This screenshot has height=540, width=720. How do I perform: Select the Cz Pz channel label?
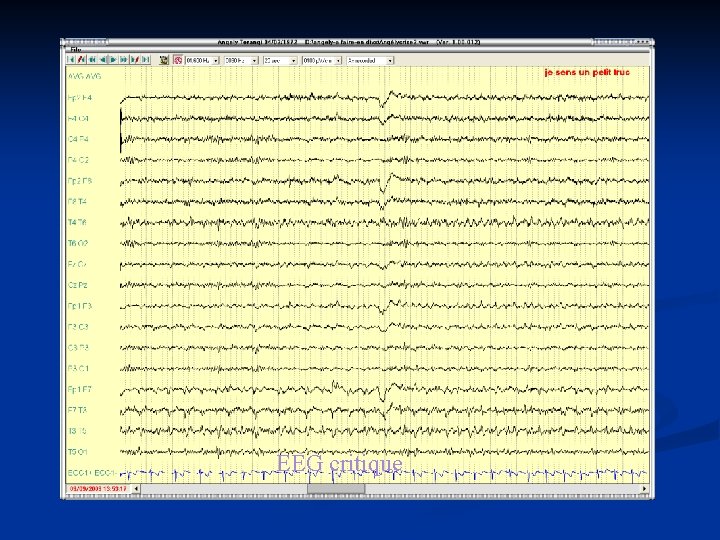click(x=77, y=285)
